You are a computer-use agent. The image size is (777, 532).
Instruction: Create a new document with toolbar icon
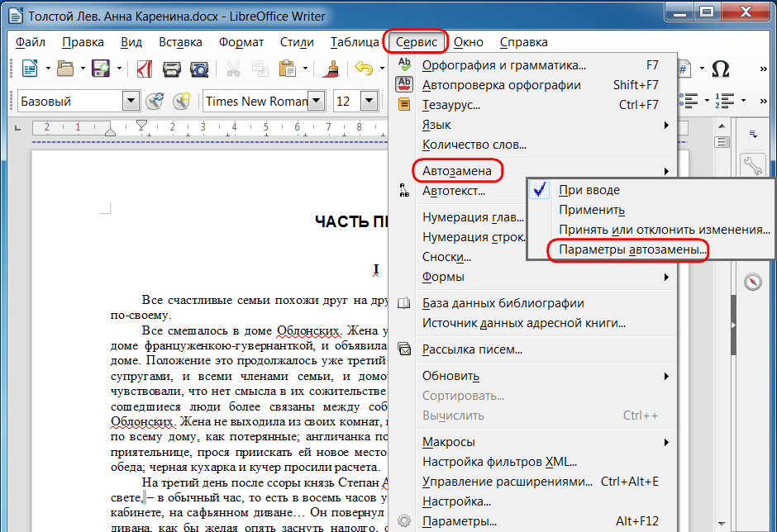(31, 69)
